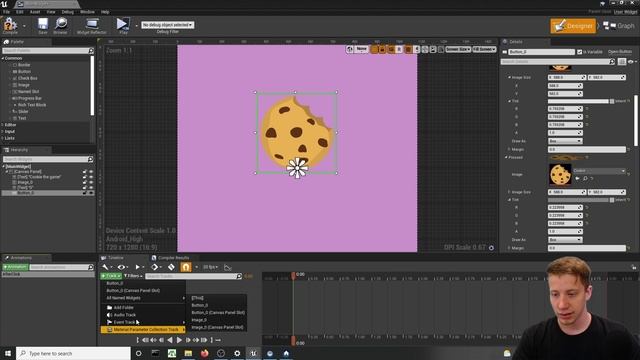640x360 pixels.
Task: Switch to Designer mode
Action: (x=573, y=26)
